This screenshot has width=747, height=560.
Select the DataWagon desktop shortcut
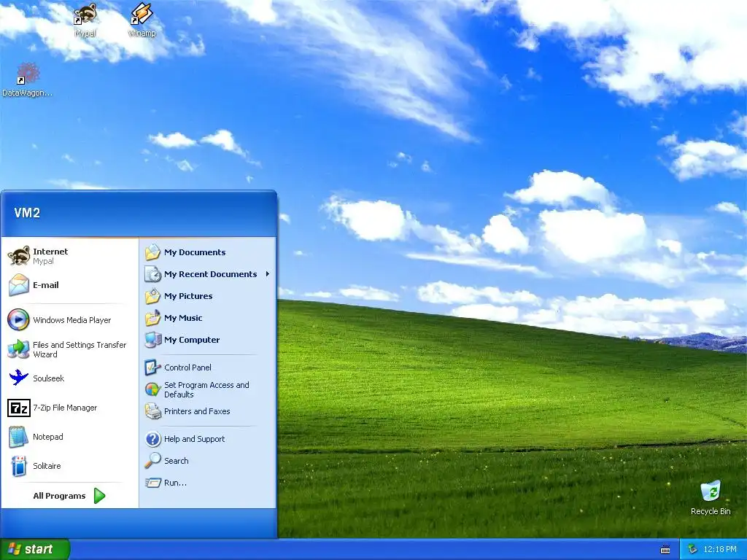click(x=27, y=80)
